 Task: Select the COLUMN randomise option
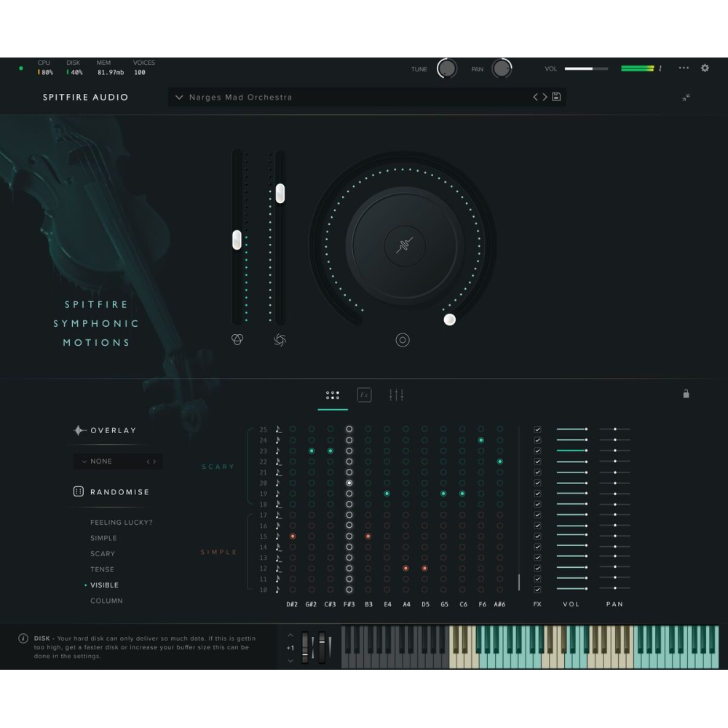[x=106, y=601]
